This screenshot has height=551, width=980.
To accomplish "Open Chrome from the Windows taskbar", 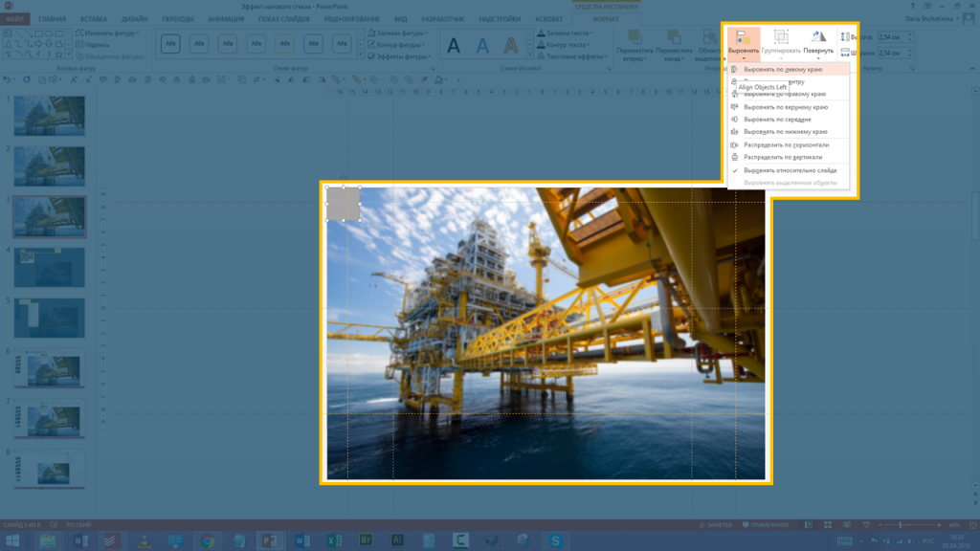I will coord(207,540).
